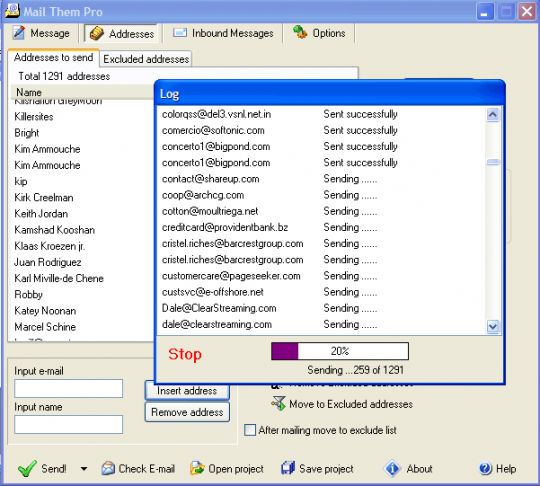Select Marcel Schine in the list
This screenshot has height=486, width=540.
click(45, 327)
